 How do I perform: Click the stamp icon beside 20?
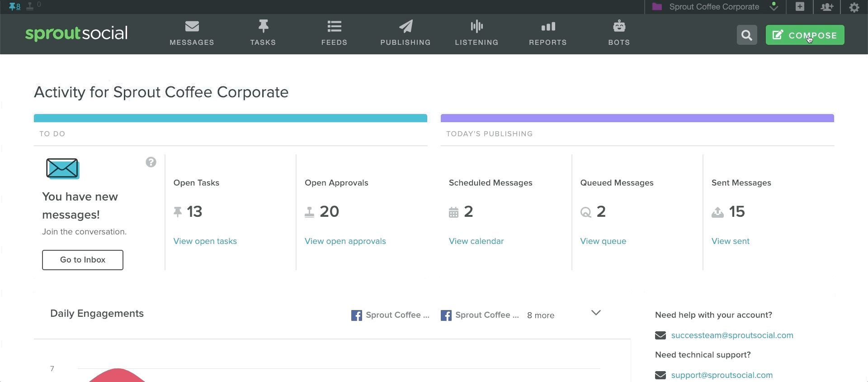click(x=309, y=212)
